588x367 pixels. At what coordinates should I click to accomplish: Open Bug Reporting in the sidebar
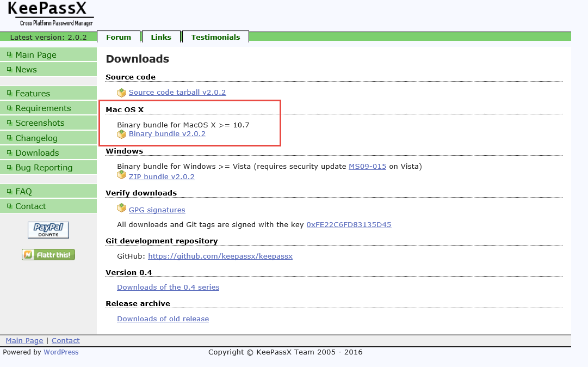(44, 168)
